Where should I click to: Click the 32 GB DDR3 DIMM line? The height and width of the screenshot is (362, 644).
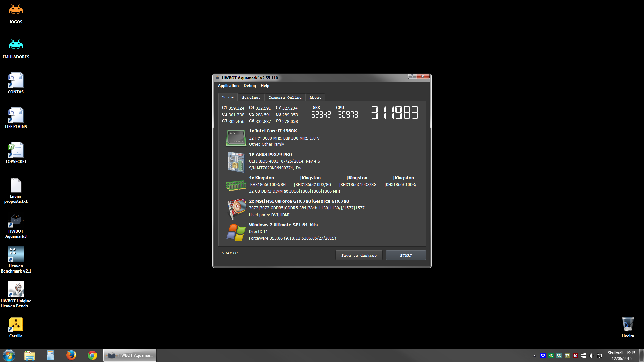tap(294, 191)
